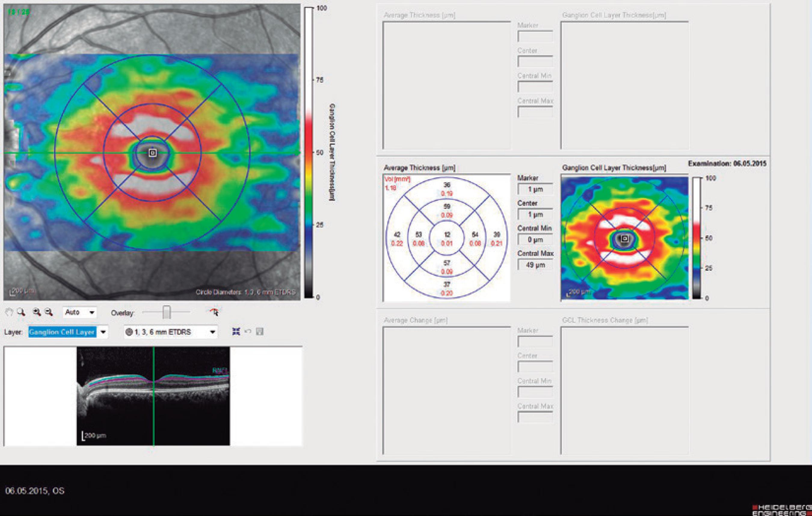
Task: Click the fovea marker square on fundus map
Action: (153, 153)
